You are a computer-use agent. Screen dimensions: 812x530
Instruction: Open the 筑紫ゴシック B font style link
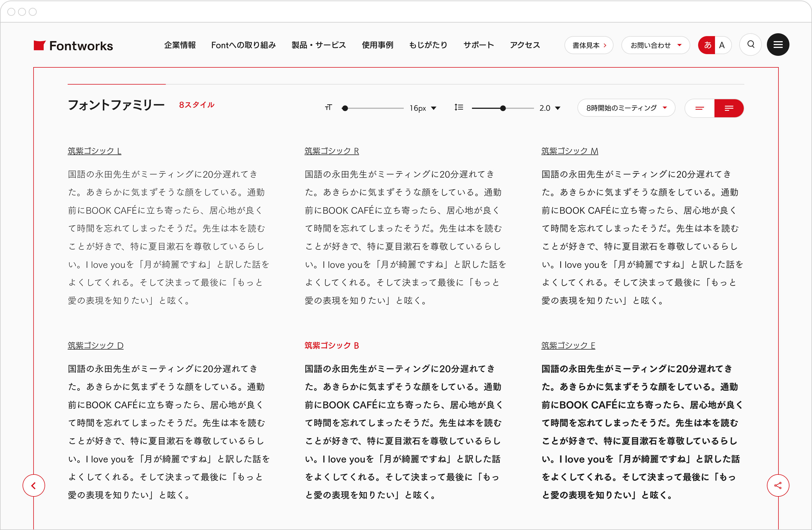click(x=331, y=346)
